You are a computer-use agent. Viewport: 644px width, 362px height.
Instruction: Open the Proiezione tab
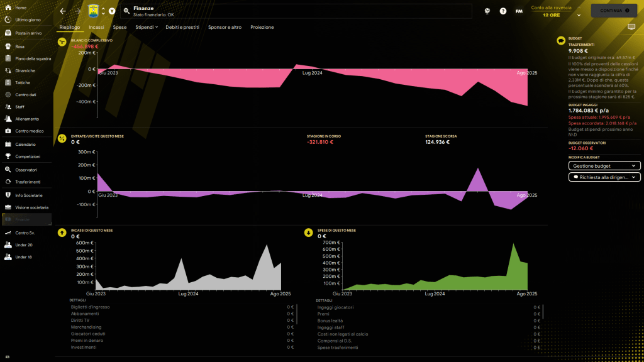[262, 28]
